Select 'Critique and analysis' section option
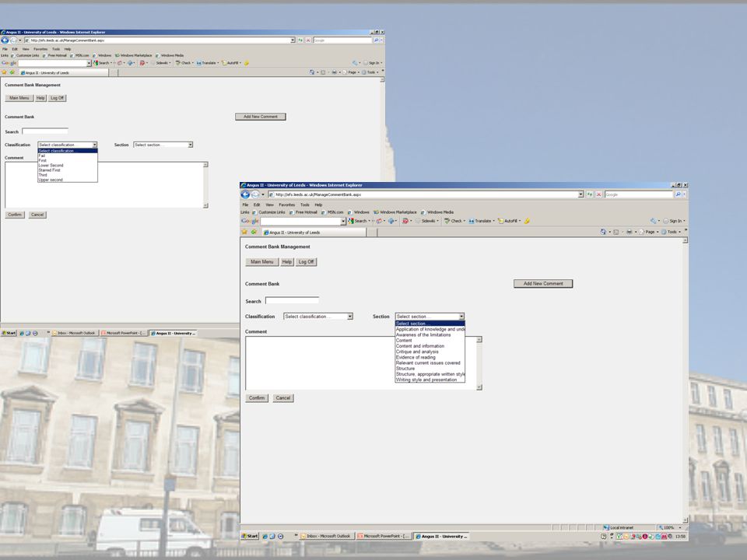747x560 pixels. [x=430, y=352]
